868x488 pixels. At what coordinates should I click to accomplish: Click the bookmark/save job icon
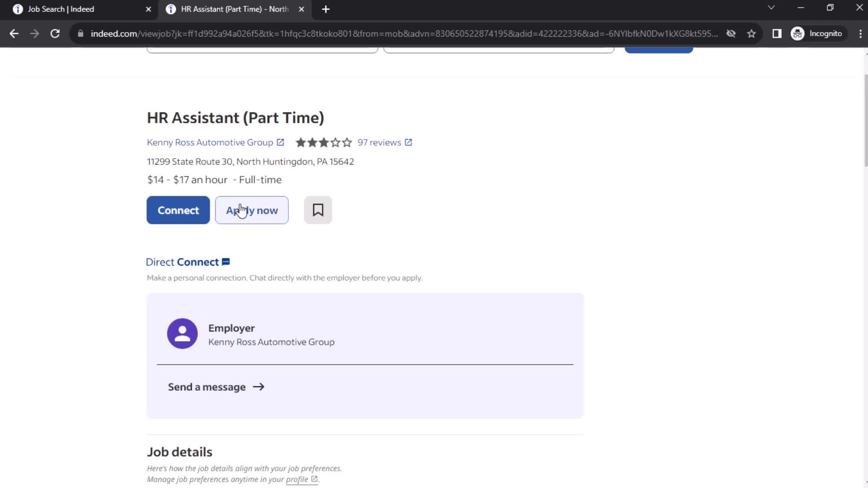(319, 210)
